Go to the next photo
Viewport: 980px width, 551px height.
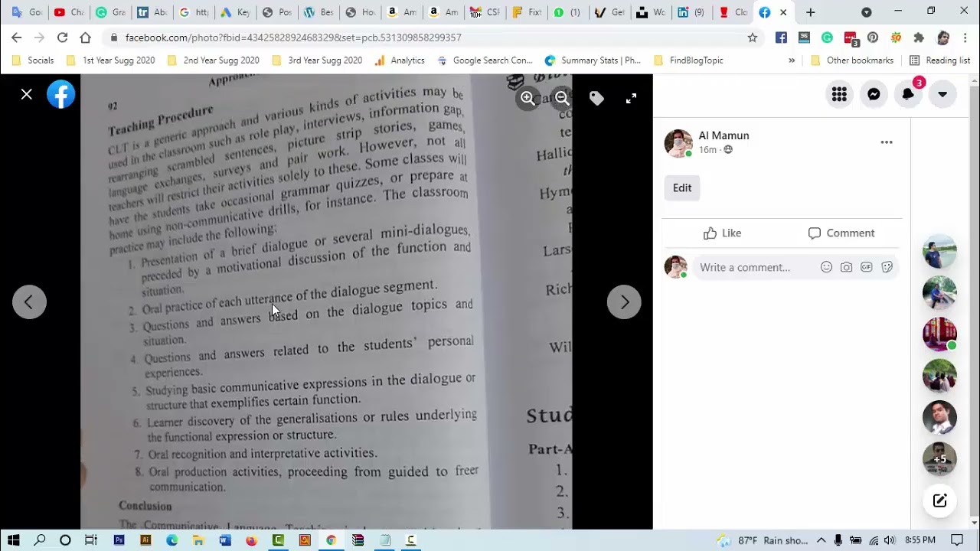click(x=624, y=302)
